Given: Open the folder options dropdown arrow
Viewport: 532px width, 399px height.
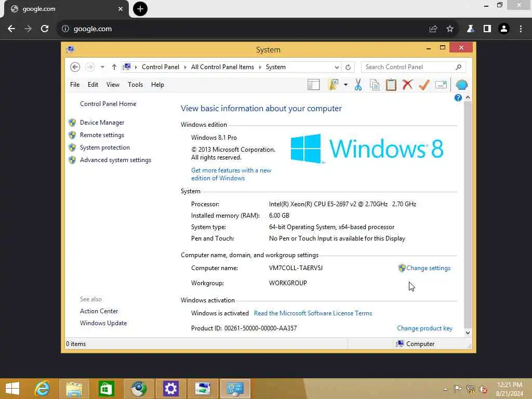Looking at the screenshot, I should pyautogui.click(x=345, y=85).
